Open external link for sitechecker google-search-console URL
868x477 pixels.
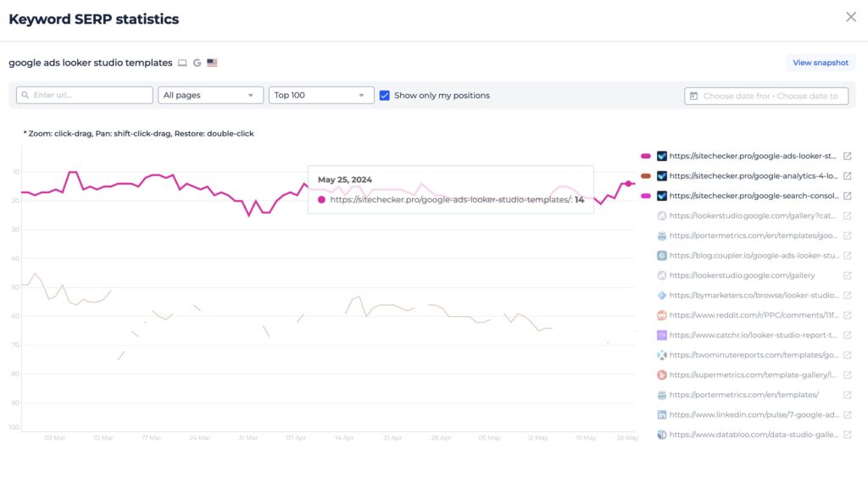pyautogui.click(x=847, y=196)
